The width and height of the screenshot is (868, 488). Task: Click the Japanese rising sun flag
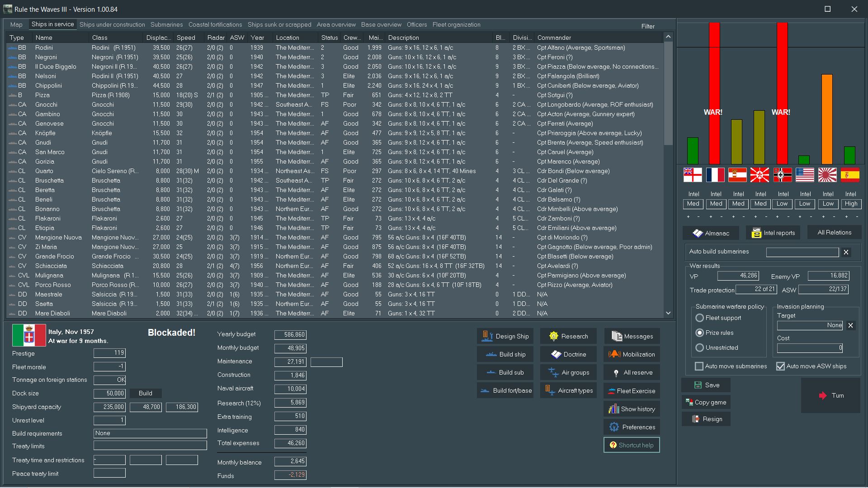click(x=827, y=175)
